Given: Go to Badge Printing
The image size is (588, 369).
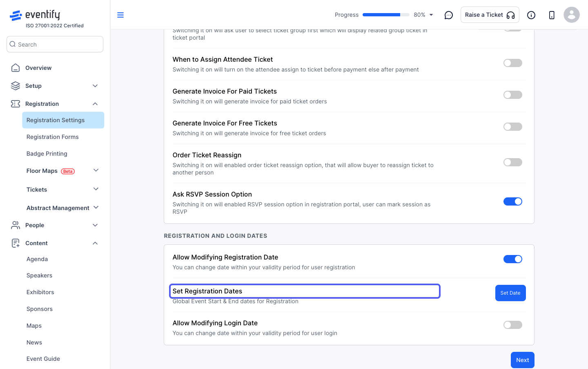Looking at the screenshot, I should 47,154.
